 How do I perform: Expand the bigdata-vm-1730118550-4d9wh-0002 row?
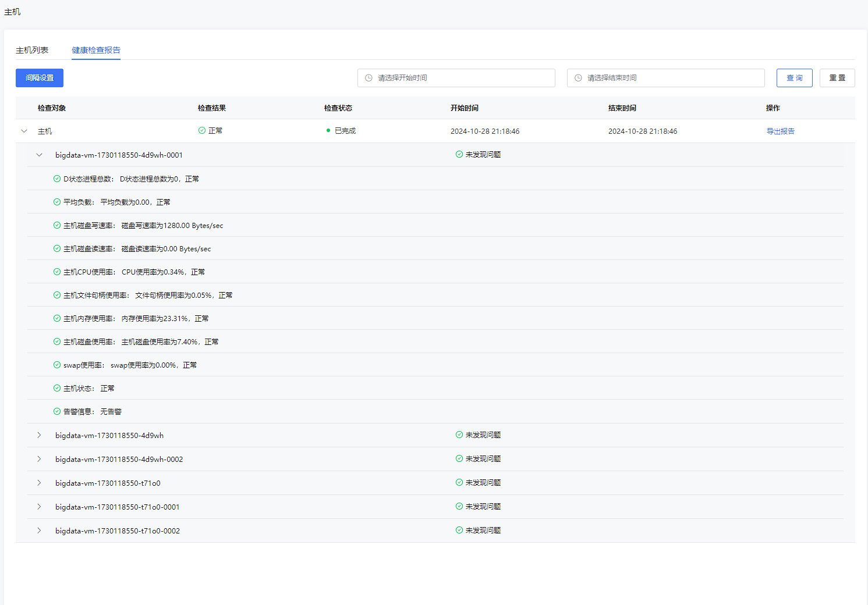click(x=39, y=459)
